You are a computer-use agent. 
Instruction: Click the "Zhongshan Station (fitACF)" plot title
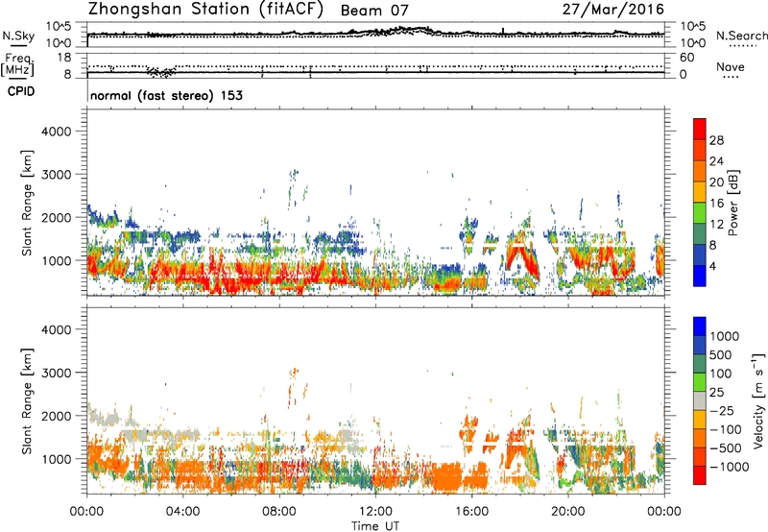pyautogui.click(x=205, y=10)
